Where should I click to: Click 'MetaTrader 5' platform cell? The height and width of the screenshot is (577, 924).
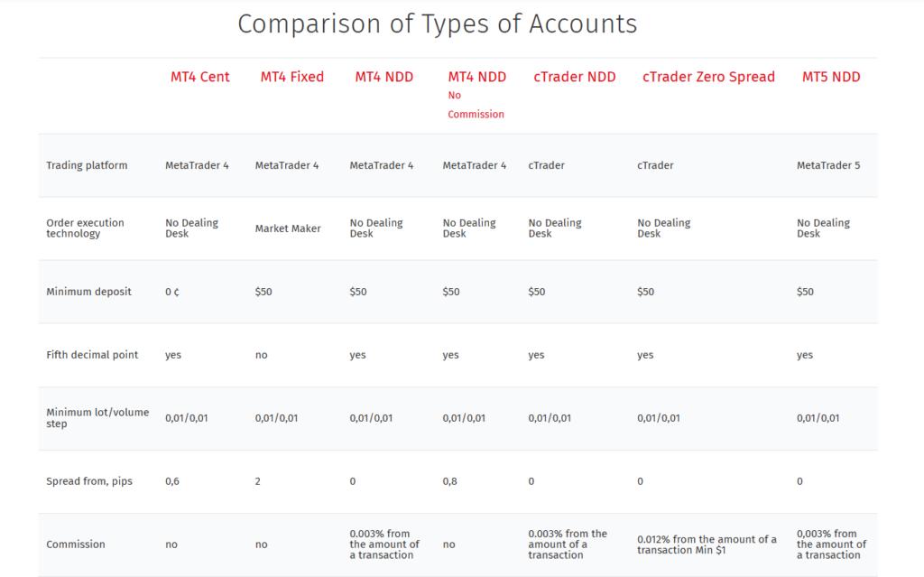828,165
